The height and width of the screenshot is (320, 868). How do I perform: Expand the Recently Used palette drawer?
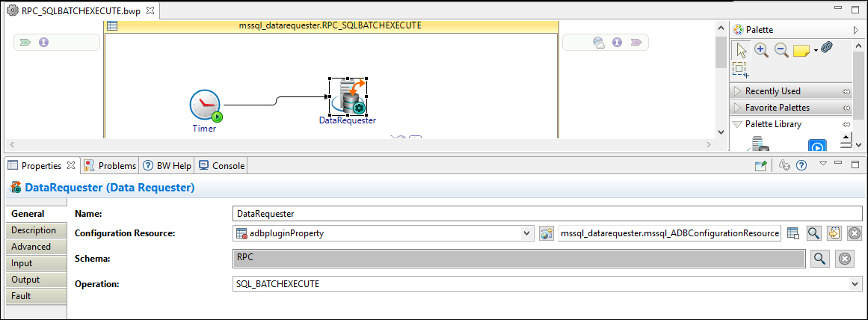coord(737,91)
